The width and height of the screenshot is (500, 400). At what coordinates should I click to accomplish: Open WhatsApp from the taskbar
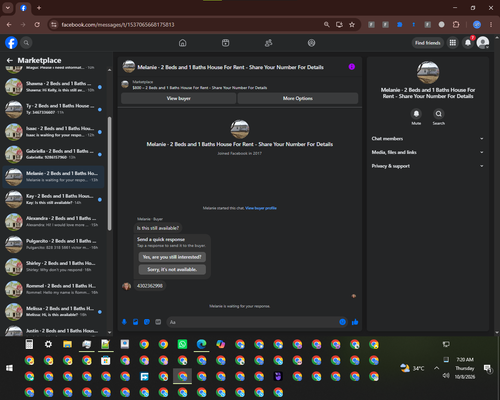tap(182, 344)
